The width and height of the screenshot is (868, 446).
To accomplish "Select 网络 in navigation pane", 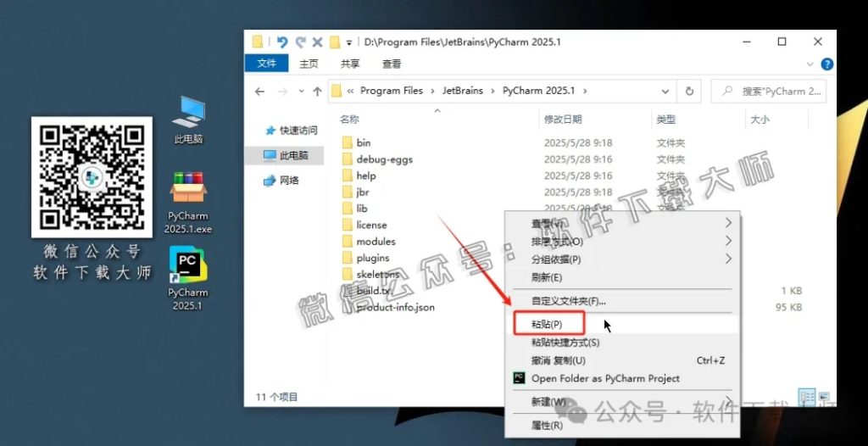I will (x=281, y=180).
